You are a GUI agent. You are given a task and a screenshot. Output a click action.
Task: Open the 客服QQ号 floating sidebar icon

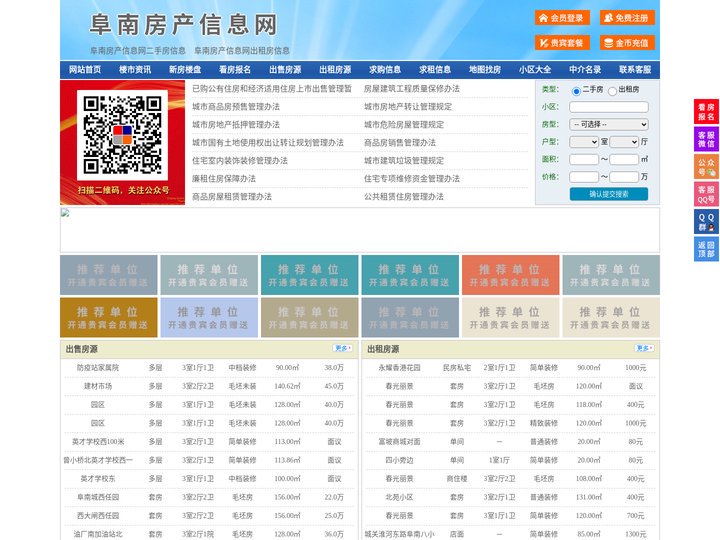coord(706,194)
